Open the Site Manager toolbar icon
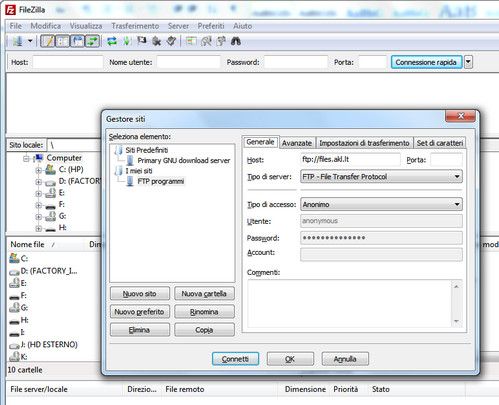Image resolution: width=499 pixels, height=405 pixels. click(x=18, y=41)
